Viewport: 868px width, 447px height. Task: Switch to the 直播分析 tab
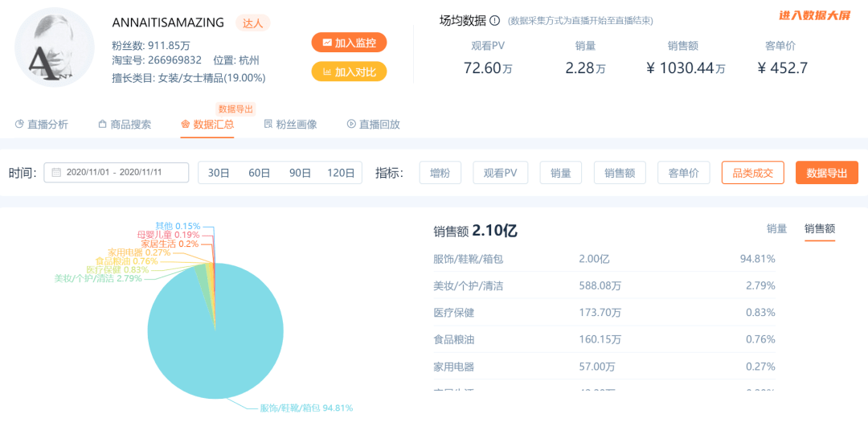click(x=42, y=124)
